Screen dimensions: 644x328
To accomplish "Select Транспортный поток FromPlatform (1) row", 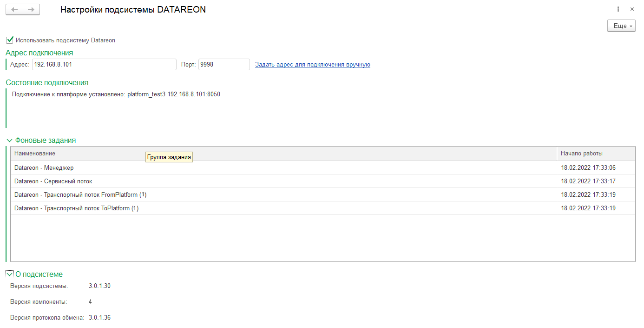I will pos(80,195).
